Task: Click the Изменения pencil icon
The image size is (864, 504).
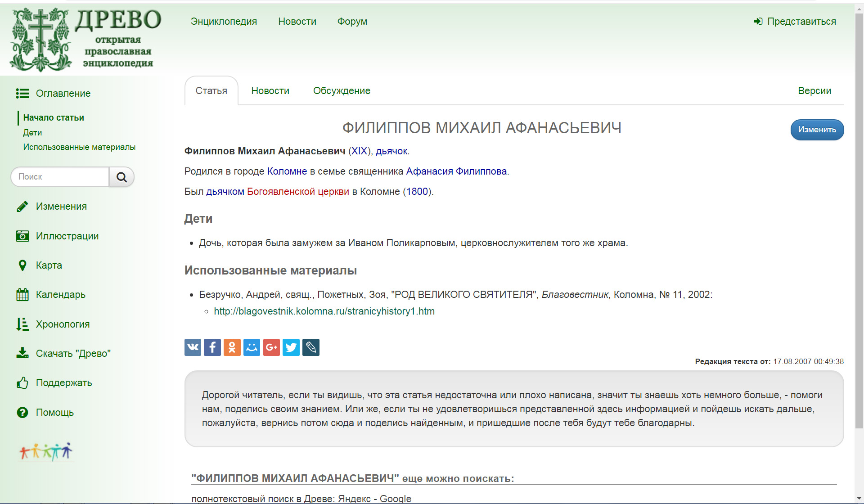Action: [x=22, y=207]
